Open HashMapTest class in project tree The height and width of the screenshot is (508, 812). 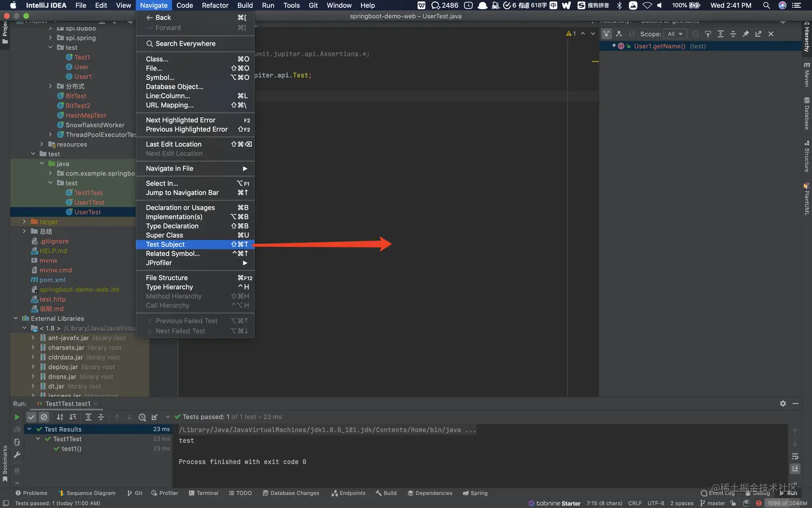point(86,116)
